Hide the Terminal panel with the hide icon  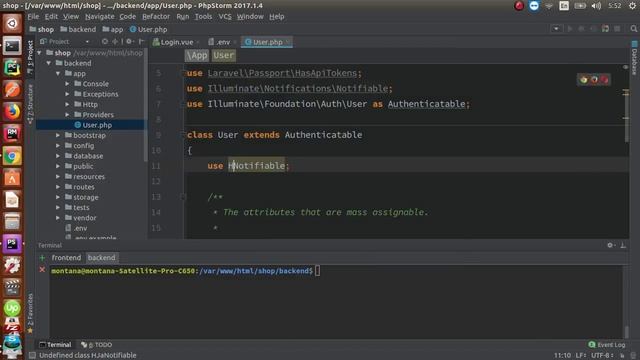(x=623, y=245)
